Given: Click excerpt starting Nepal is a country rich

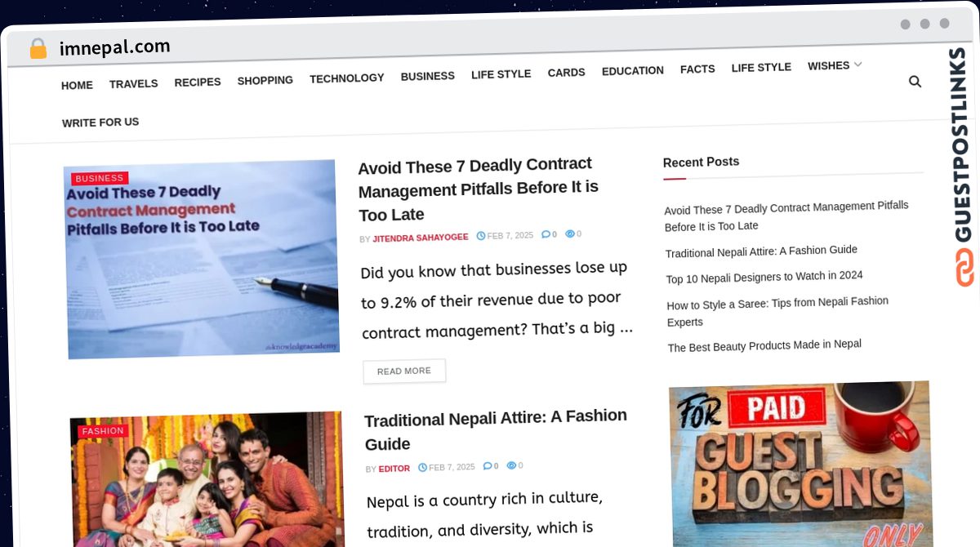Looking at the screenshot, I should pyautogui.click(x=485, y=514).
